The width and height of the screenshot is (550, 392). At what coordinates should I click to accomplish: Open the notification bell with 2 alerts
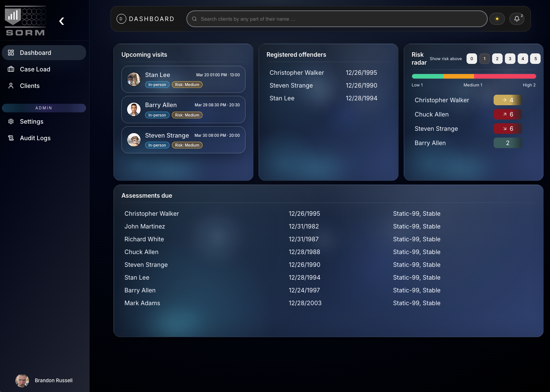(517, 19)
